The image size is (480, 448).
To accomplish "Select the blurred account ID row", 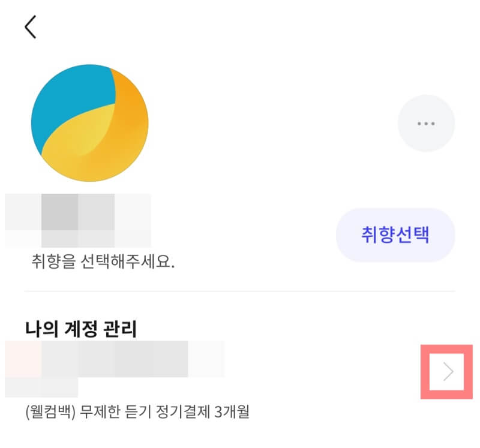I will tap(115, 369).
